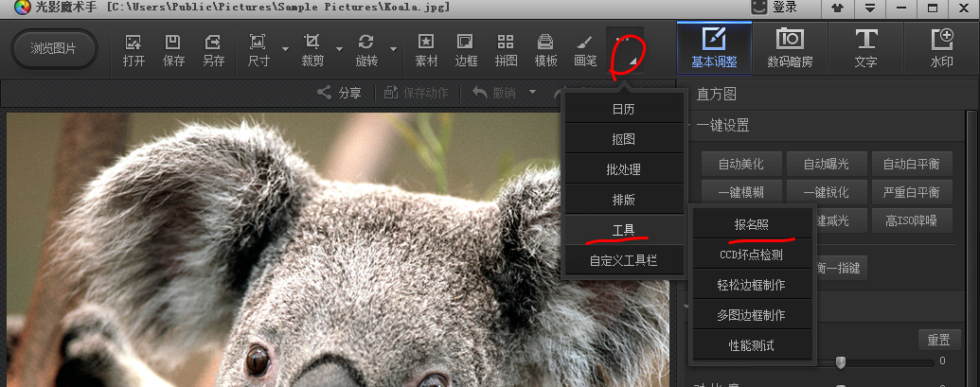This screenshot has height=387, width=980.
Task: Select the Brush (画笔) tool icon
Action: click(x=585, y=43)
